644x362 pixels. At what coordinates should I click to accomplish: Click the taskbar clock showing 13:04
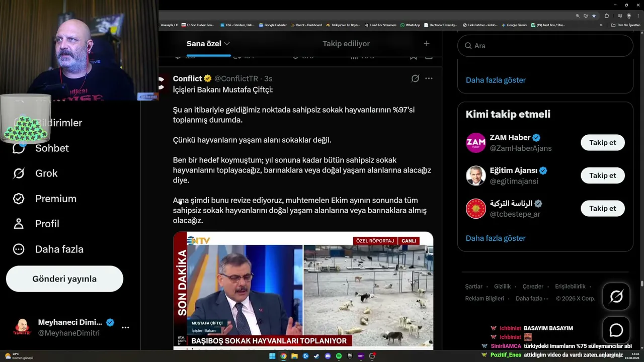coord(631,356)
